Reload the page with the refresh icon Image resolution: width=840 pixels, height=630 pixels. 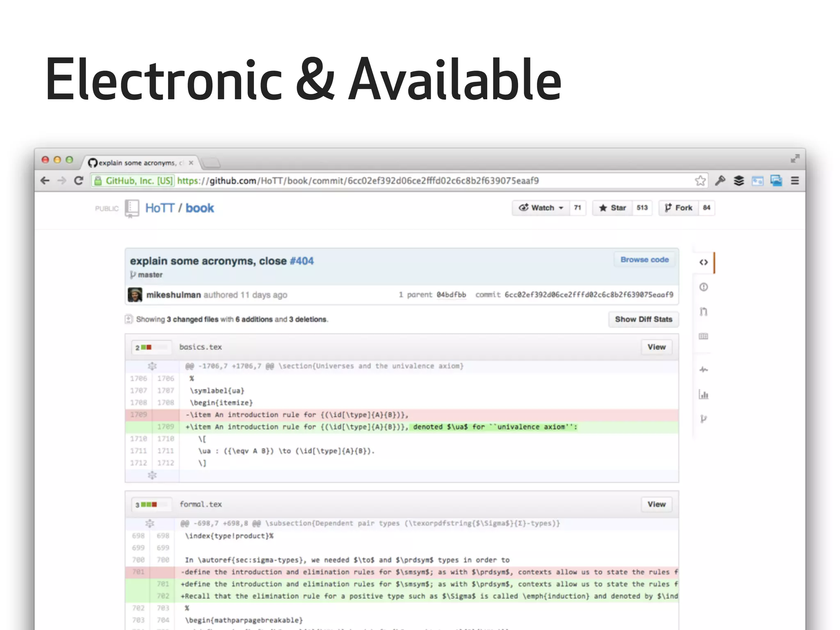[x=79, y=180]
